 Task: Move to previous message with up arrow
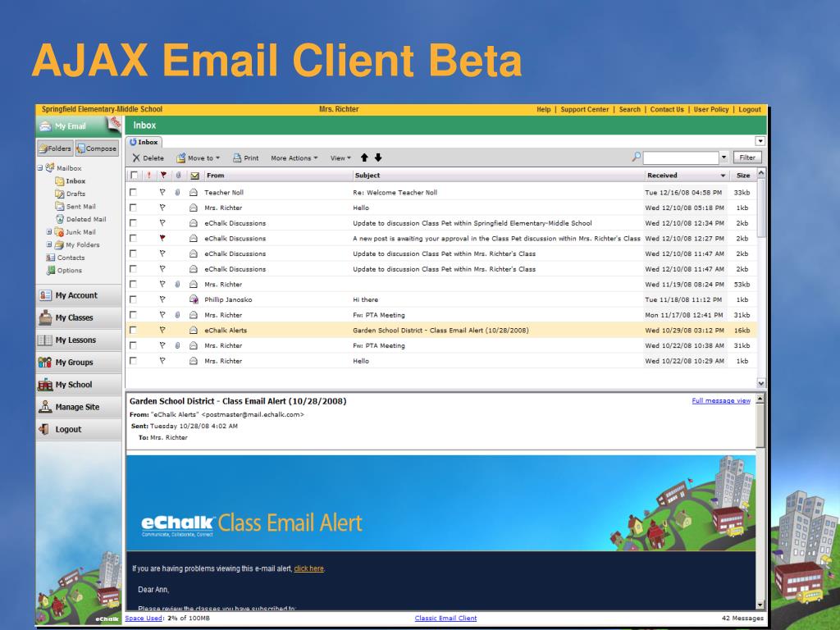tap(364, 157)
